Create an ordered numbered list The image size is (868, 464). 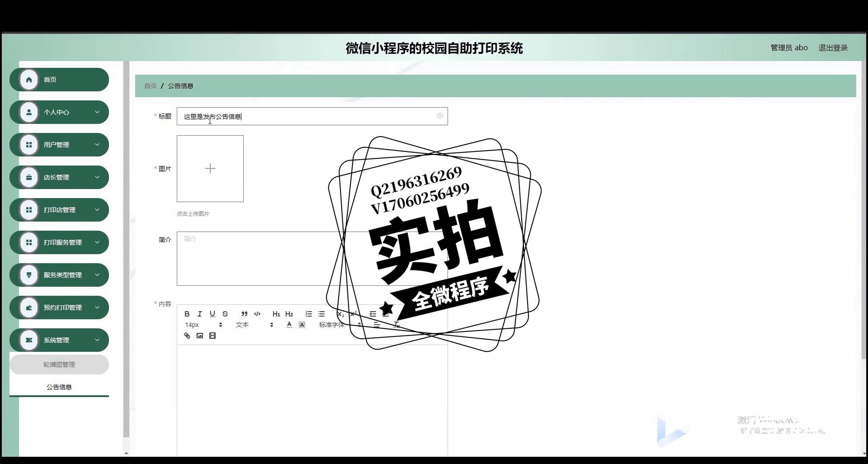[x=309, y=314]
